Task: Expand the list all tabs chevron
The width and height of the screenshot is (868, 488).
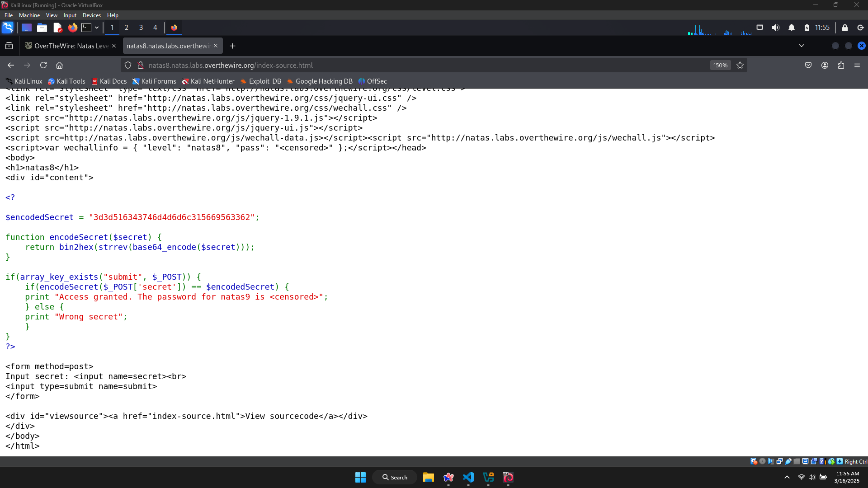Action: pyautogui.click(x=802, y=46)
